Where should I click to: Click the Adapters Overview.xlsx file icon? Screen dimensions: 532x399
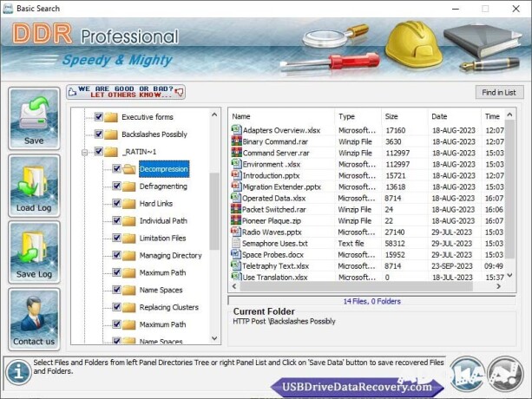pos(236,129)
